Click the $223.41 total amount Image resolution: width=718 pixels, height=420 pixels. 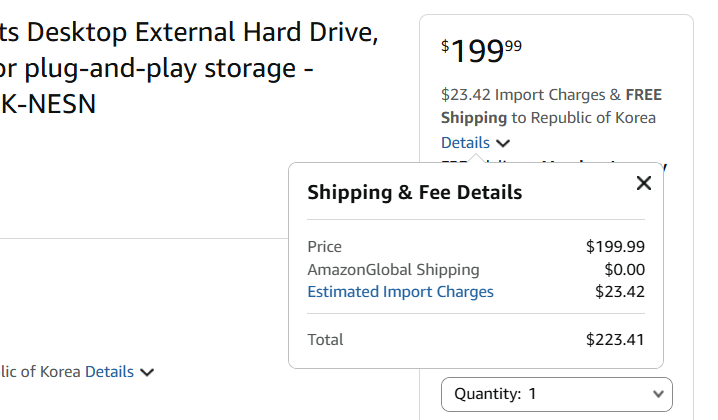point(615,339)
